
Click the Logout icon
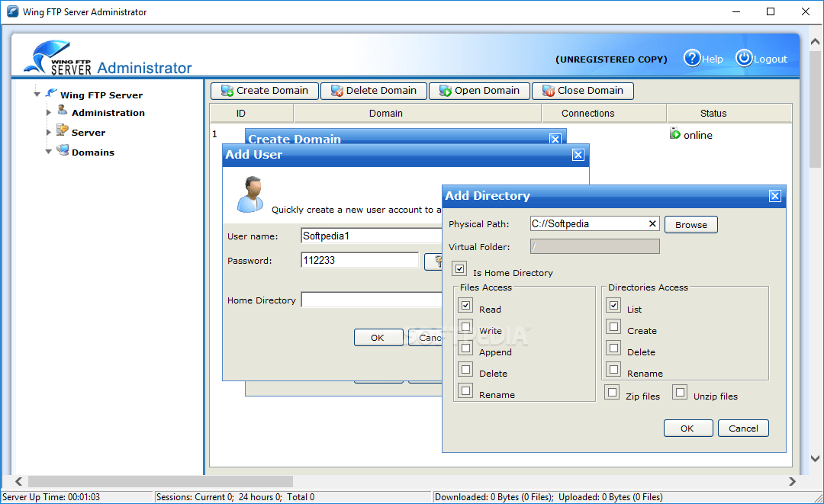[x=743, y=59]
